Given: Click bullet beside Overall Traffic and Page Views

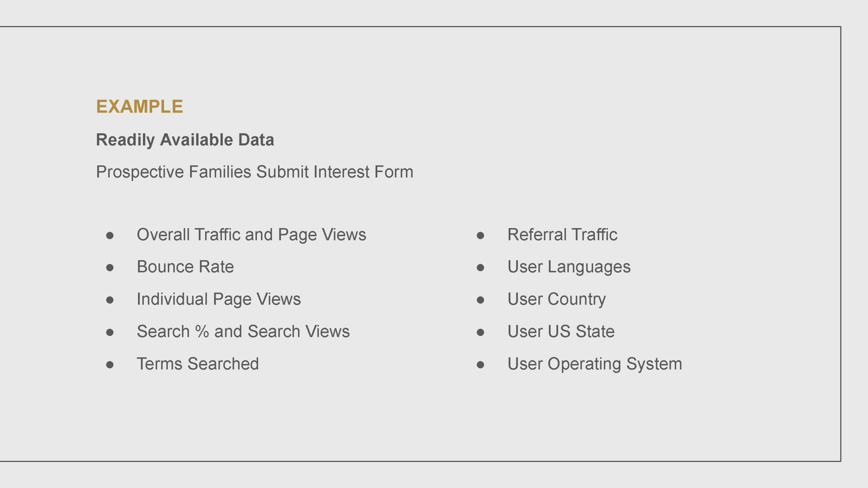Looking at the screenshot, I should pos(110,236).
